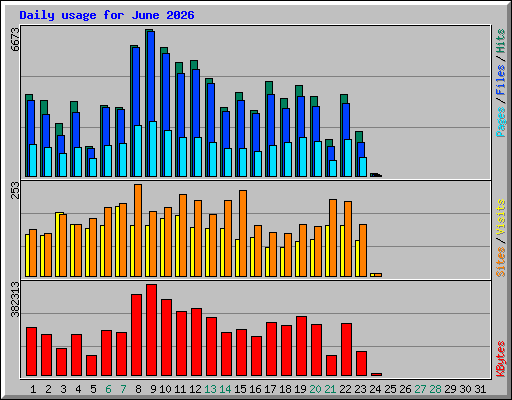Viewport: 512px width, 400px height.
Task: Click the blue Files bar for day 17
Action: pos(271,120)
